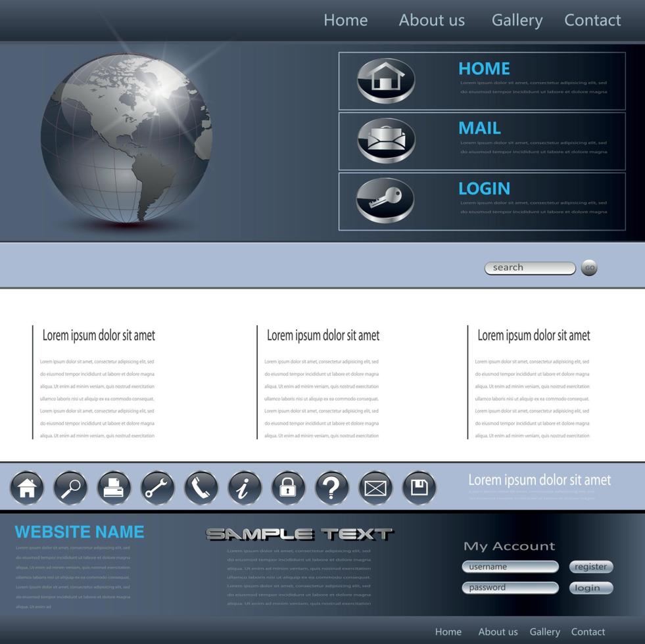Screen dimensions: 645x644
Task: Open the Gallery item in the top navigation
Action: [x=517, y=20]
